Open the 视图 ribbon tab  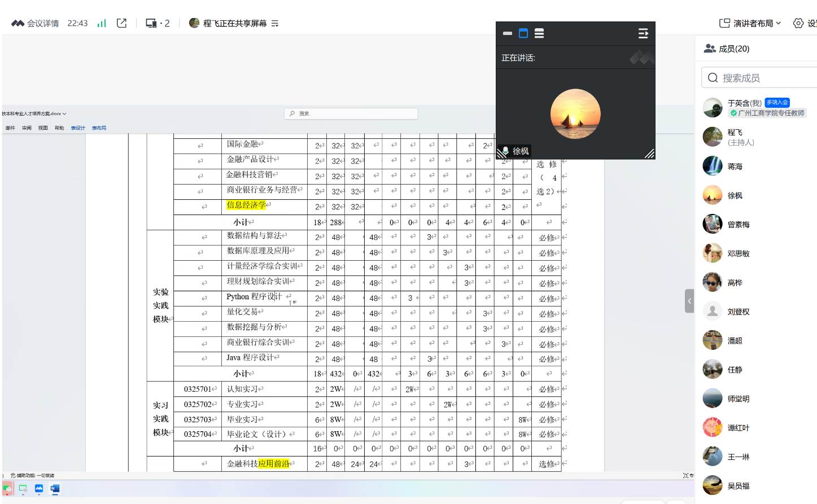click(x=43, y=128)
